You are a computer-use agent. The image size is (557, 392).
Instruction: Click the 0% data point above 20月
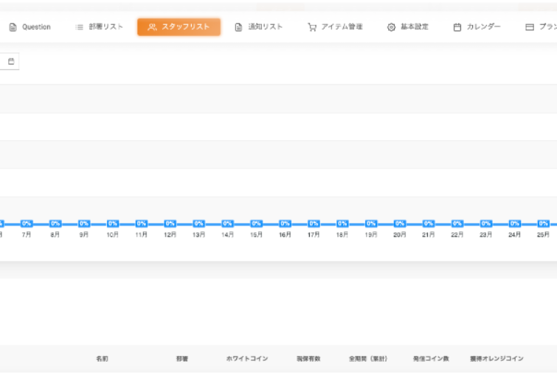pos(400,223)
